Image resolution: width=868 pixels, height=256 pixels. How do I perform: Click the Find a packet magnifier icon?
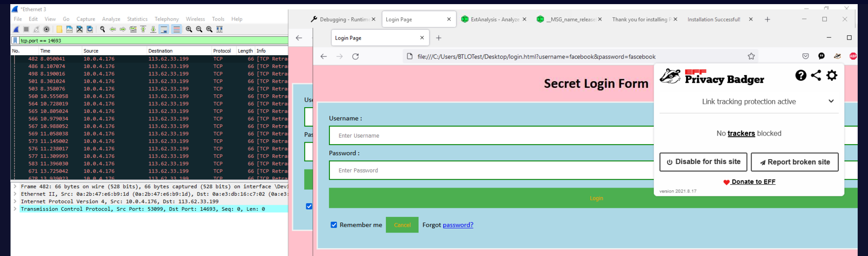pos(102,29)
